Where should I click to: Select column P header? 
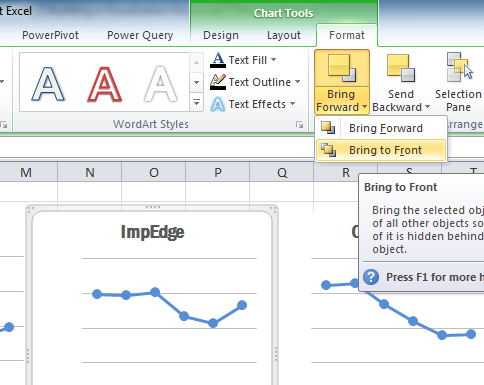pos(218,172)
